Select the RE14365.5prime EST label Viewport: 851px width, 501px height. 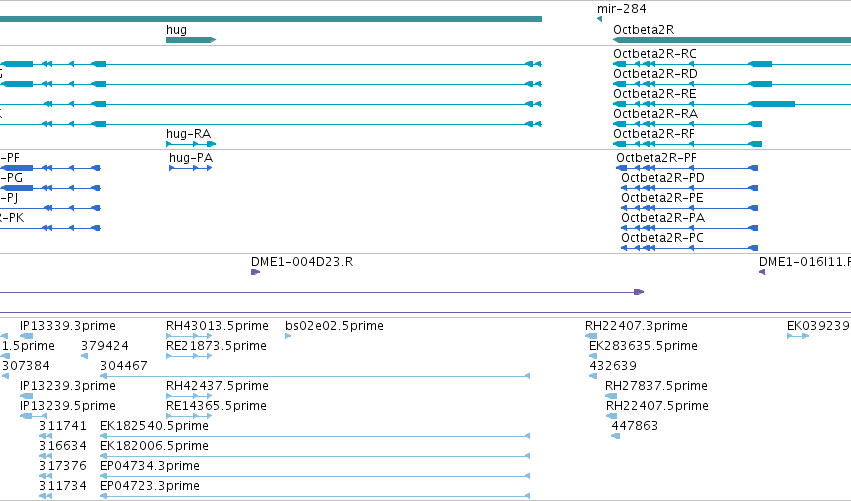coord(216,407)
